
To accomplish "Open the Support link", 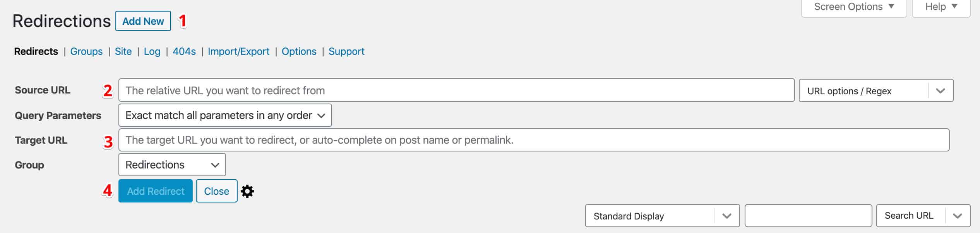I will 346,51.
